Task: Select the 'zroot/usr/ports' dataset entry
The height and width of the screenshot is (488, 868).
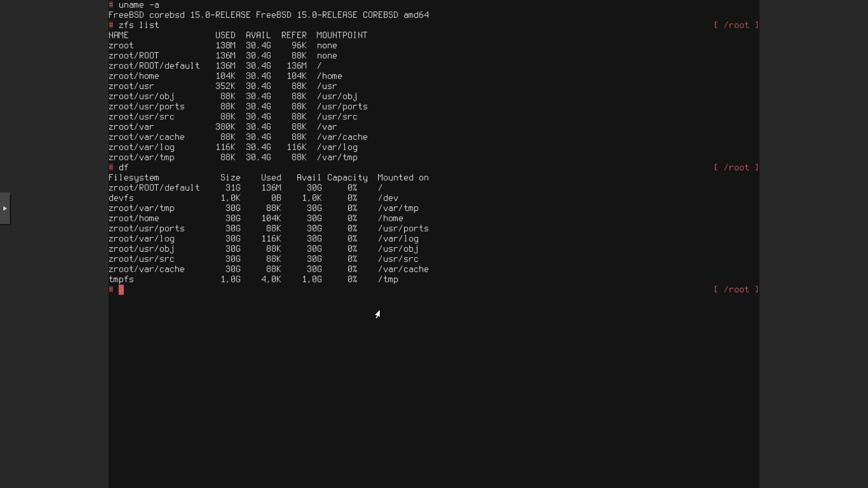Action: (146, 106)
